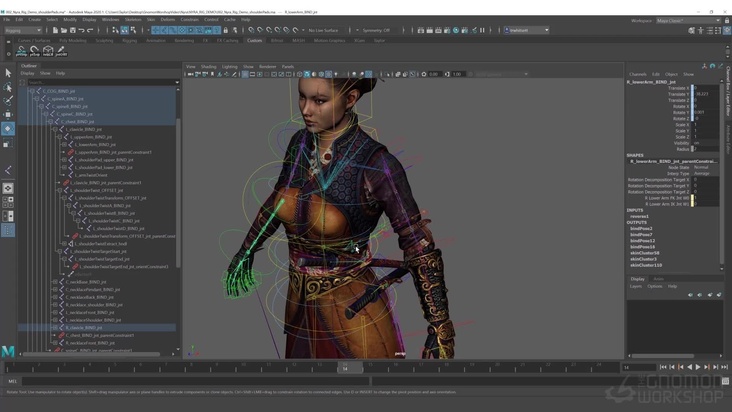Expand the R_clavicle_BIND_jnt node
This screenshot has width=732, height=412.
(55, 328)
